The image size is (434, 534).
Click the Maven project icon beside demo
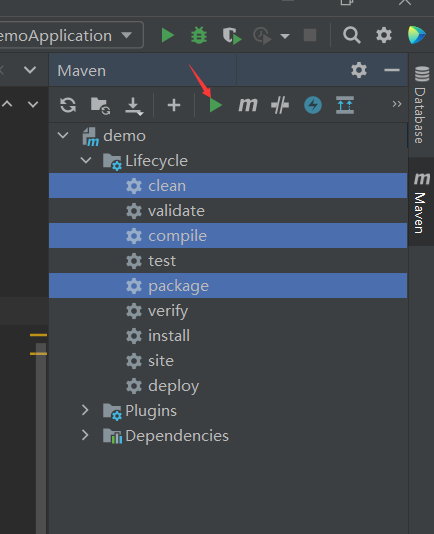tap(90, 137)
